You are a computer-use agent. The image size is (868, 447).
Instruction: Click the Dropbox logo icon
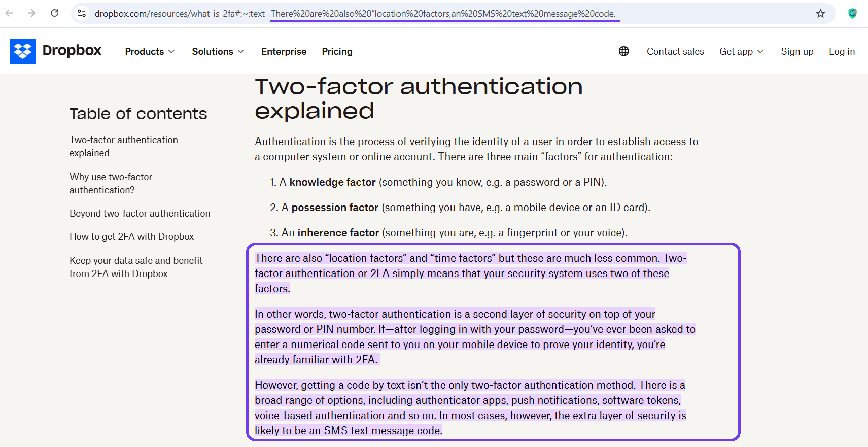click(x=23, y=51)
